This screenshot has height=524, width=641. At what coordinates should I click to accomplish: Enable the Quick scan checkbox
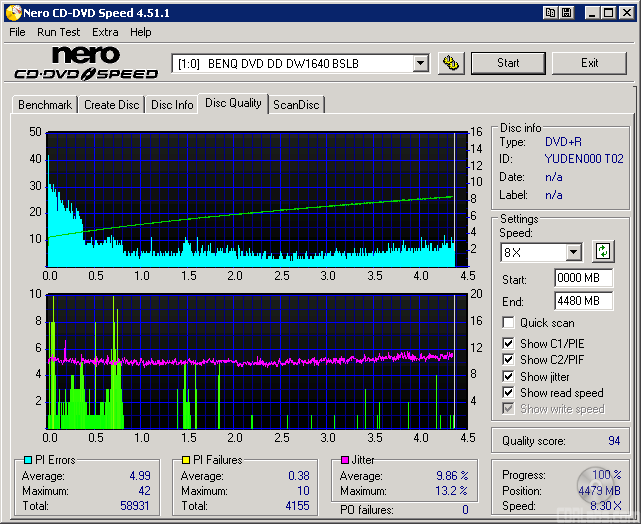pos(509,323)
